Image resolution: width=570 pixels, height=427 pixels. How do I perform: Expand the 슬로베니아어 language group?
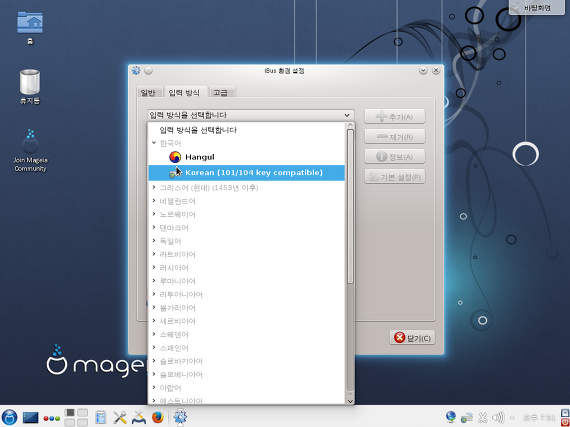tap(154, 374)
